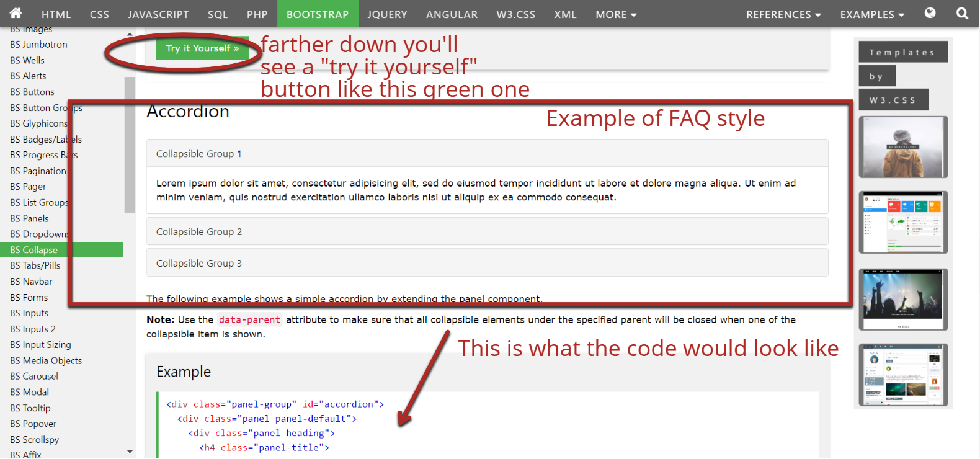Open BS Wells in sidebar
The width and height of the screenshot is (980, 459).
tap(27, 60)
